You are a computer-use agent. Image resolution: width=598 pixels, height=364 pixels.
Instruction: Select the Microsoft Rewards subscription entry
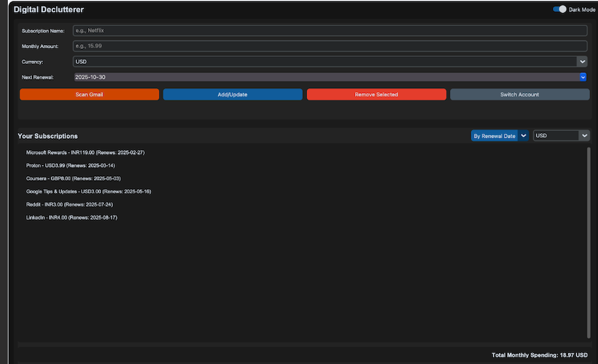tap(85, 152)
